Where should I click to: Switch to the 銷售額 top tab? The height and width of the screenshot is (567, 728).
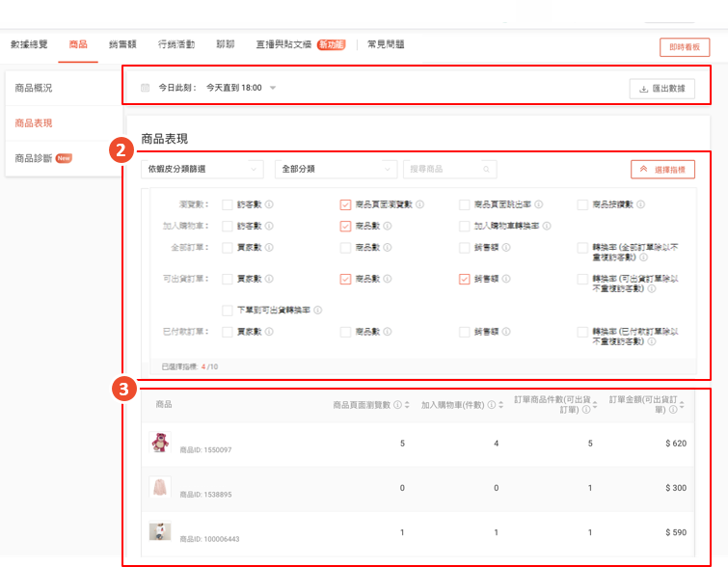122,44
